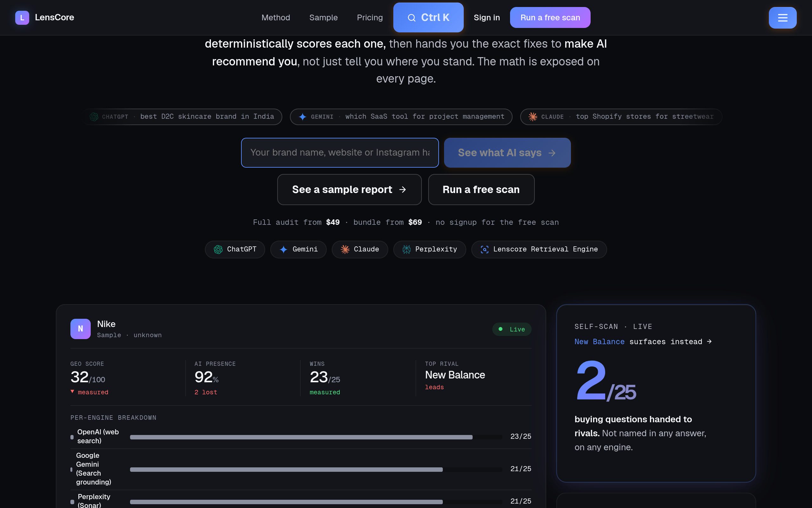The height and width of the screenshot is (508, 812).
Task: Open the Pricing nav item
Action: pyautogui.click(x=370, y=17)
